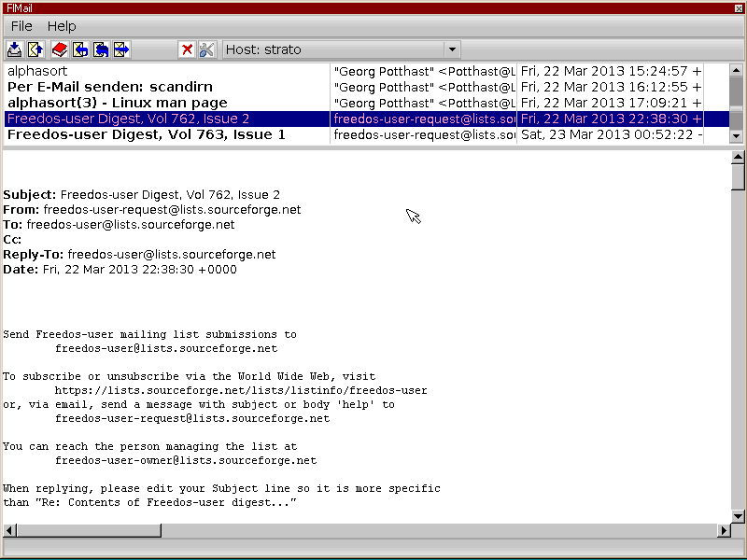This screenshot has width=747, height=560.
Task: Click the horizontal scrollbar left arrow
Action: [x=8, y=530]
